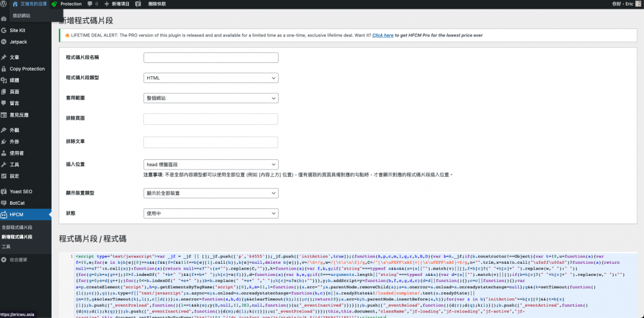Open the comments bubble icon in the top bar
Viewport: 644px width, 318px height.
[90, 4]
